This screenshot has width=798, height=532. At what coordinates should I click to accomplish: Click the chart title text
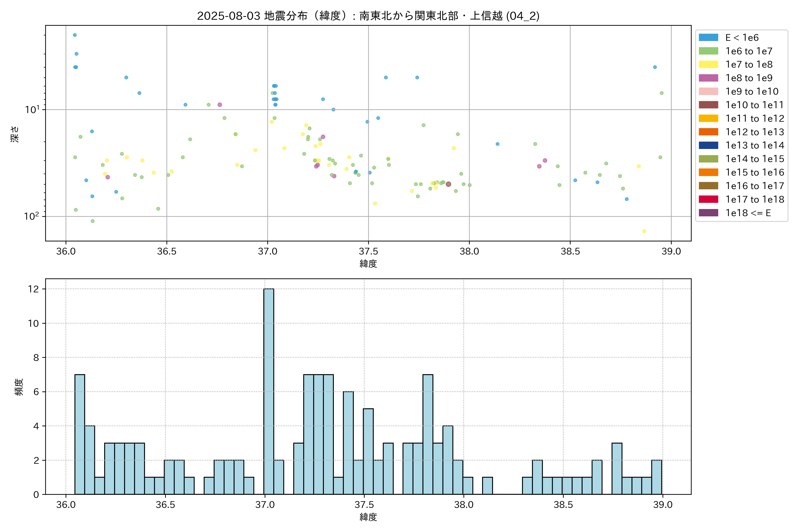(368, 16)
